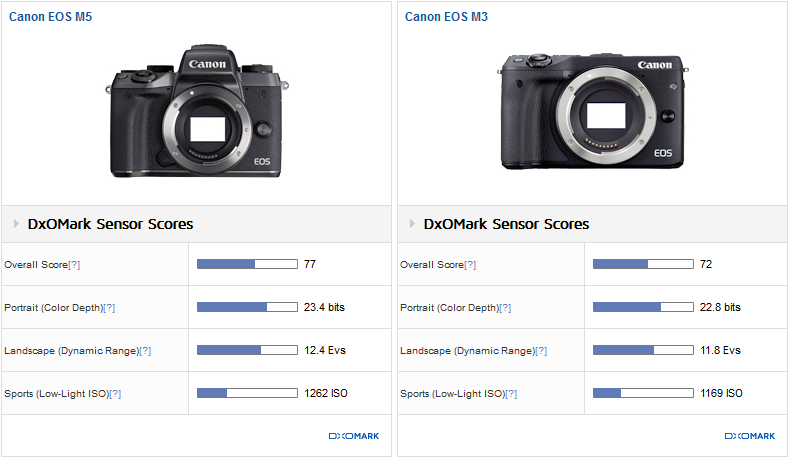Select the M3 value 22.8 bits
Viewport: 789px width, 458px height.
pyautogui.click(x=721, y=307)
